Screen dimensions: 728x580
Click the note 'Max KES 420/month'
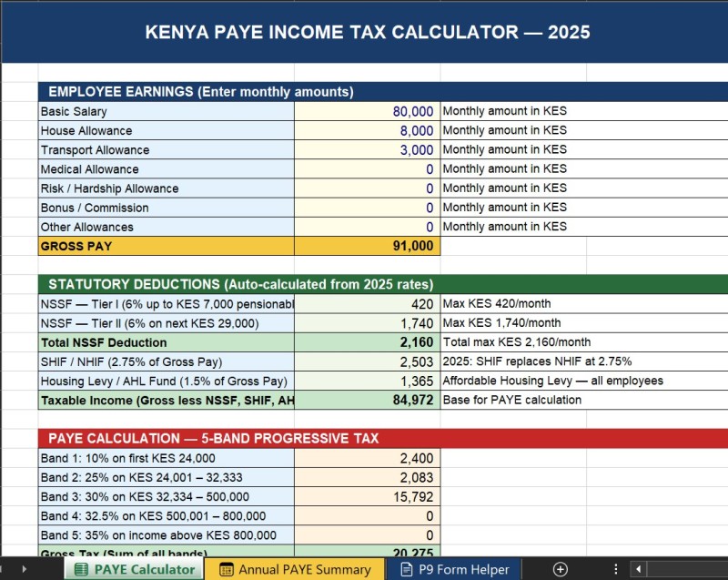click(x=497, y=304)
